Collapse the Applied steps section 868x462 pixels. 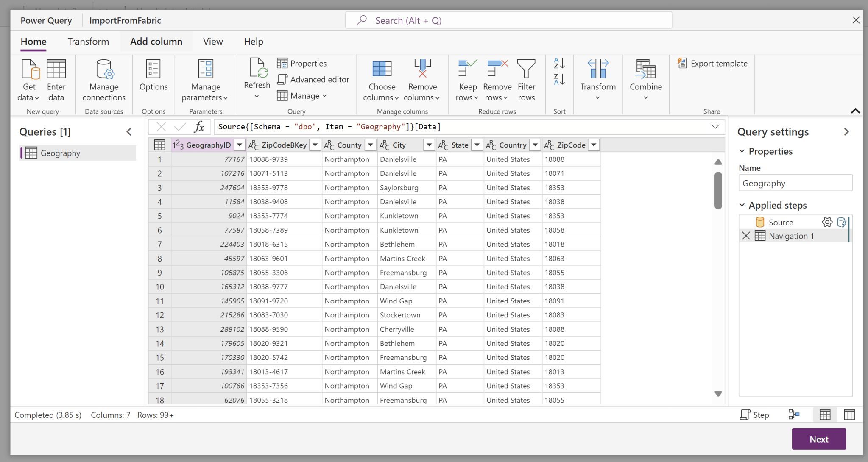pyautogui.click(x=742, y=205)
